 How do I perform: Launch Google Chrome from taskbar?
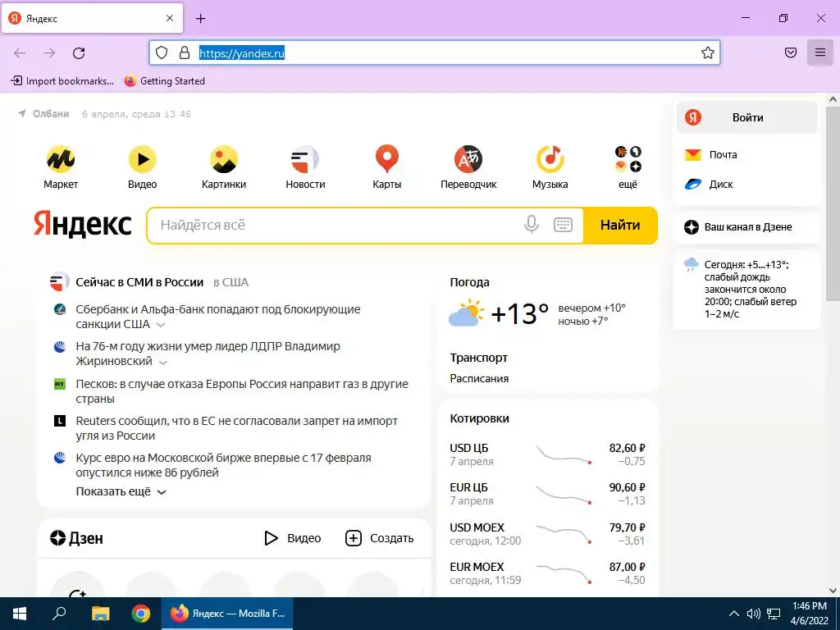tap(141, 614)
